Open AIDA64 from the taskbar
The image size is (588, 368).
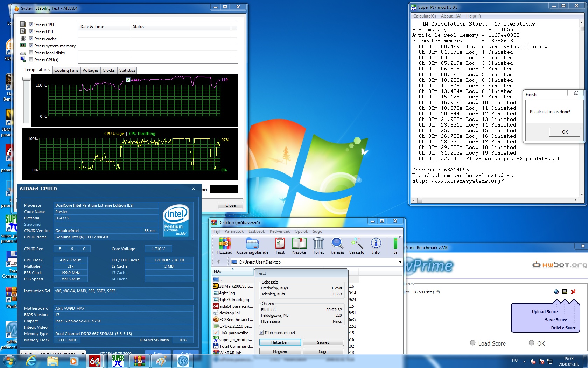[x=95, y=361]
